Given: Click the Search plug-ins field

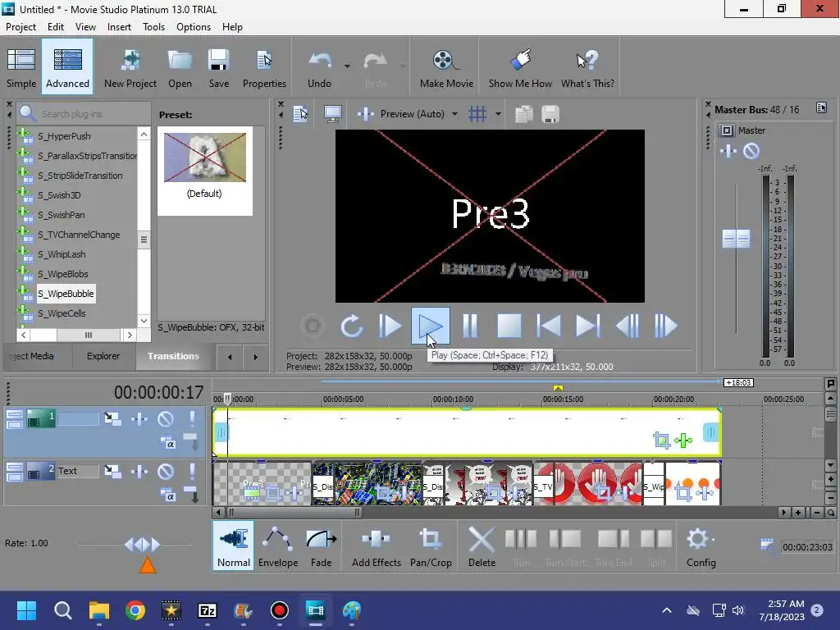Looking at the screenshot, I should coord(84,113).
